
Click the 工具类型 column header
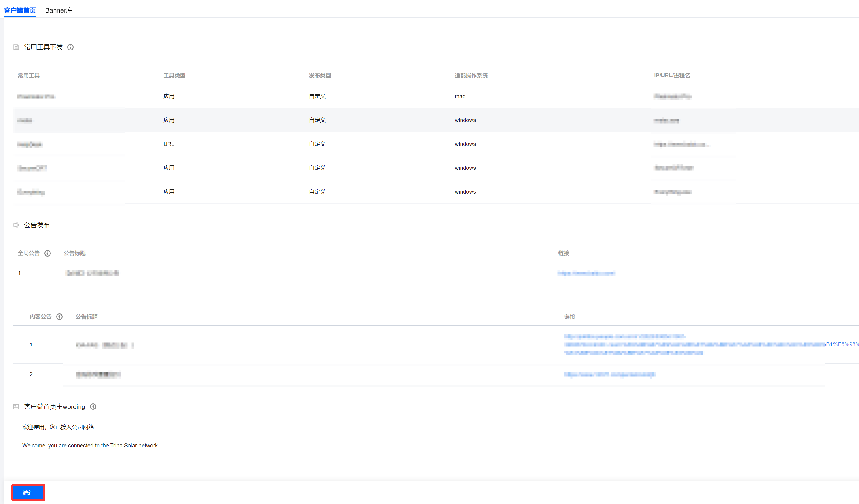pyautogui.click(x=174, y=75)
